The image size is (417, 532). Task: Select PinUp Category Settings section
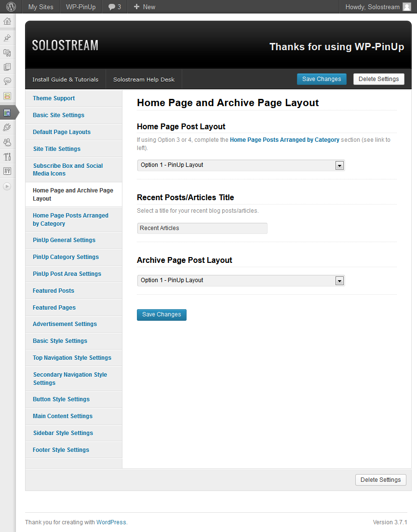coord(74,257)
